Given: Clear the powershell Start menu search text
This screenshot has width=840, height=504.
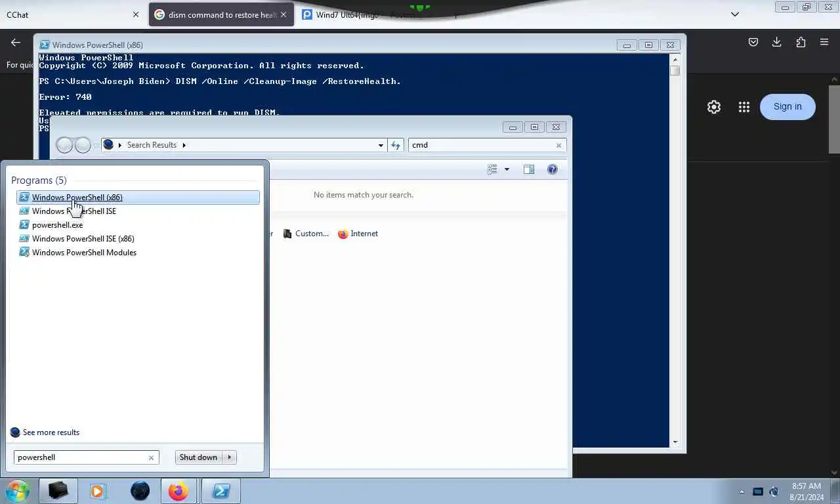Looking at the screenshot, I should [151, 457].
